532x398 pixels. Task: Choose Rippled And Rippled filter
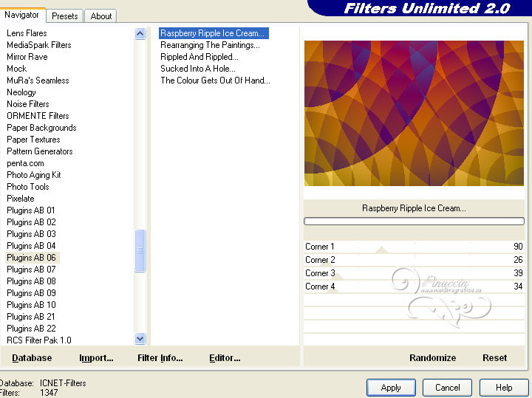[x=199, y=57]
